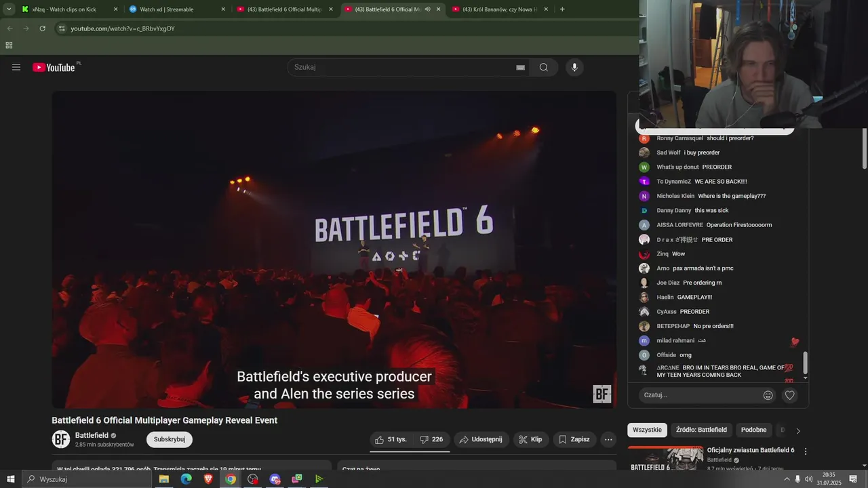Screen dimensions: 868x488
Task: Open Chrome from the taskbar
Action: pyautogui.click(x=231, y=479)
